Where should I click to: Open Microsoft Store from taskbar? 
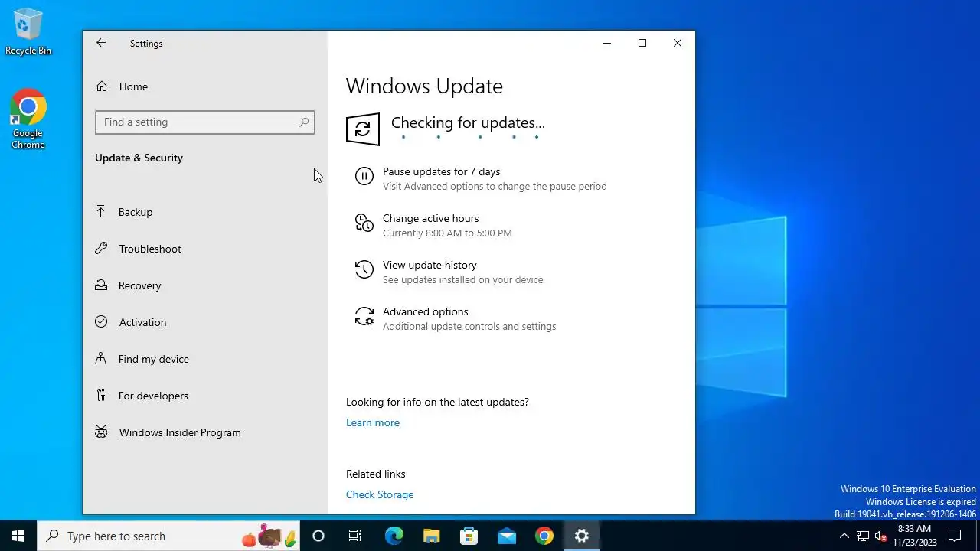pyautogui.click(x=469, y=536)
